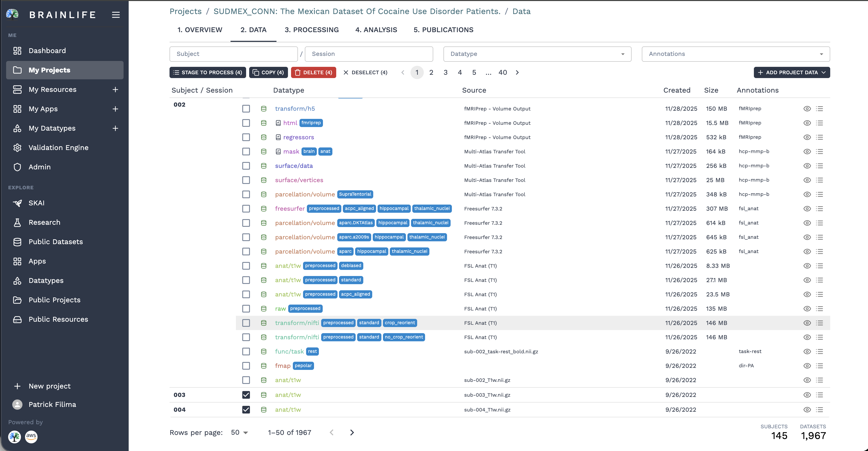
Task: Open the Admin shield item
Action: point(65,167)
